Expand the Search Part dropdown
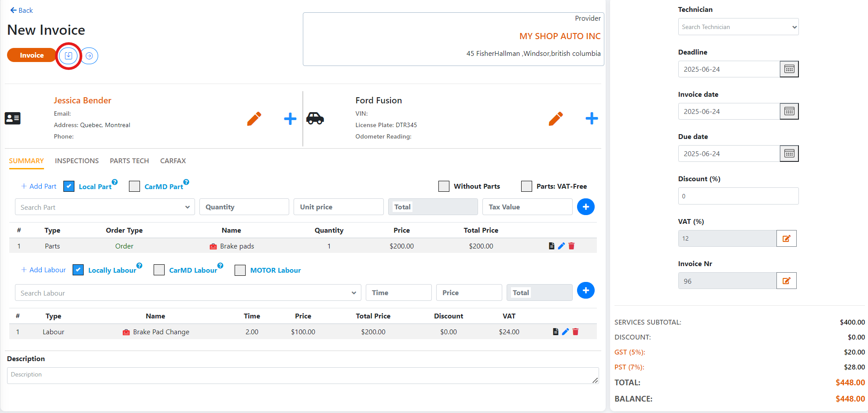 (105, 207)
